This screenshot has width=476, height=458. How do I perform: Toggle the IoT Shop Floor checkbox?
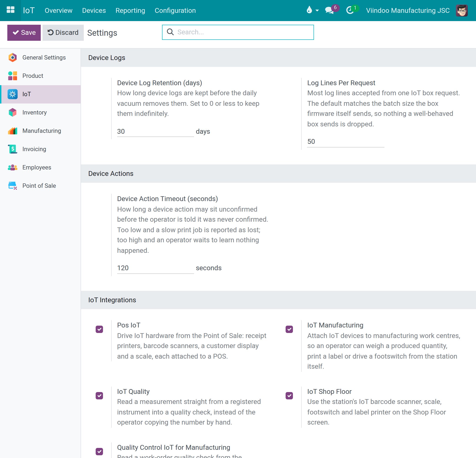point(289,395)
